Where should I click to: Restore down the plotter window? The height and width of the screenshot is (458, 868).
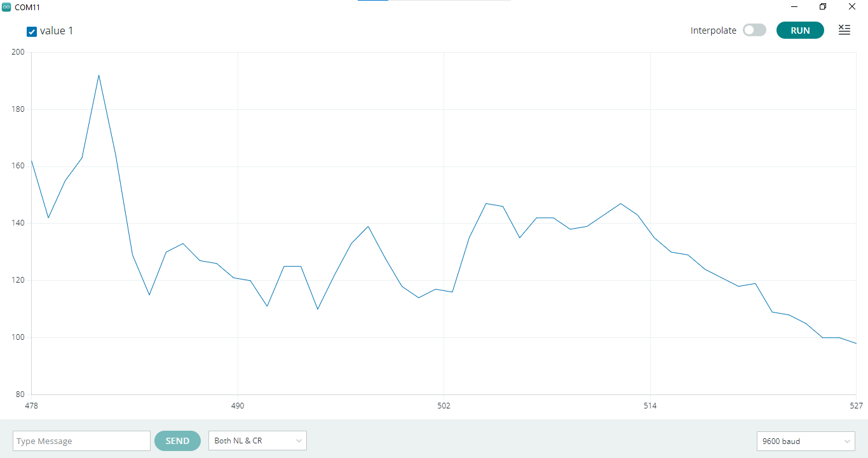[x=823, y=7]
